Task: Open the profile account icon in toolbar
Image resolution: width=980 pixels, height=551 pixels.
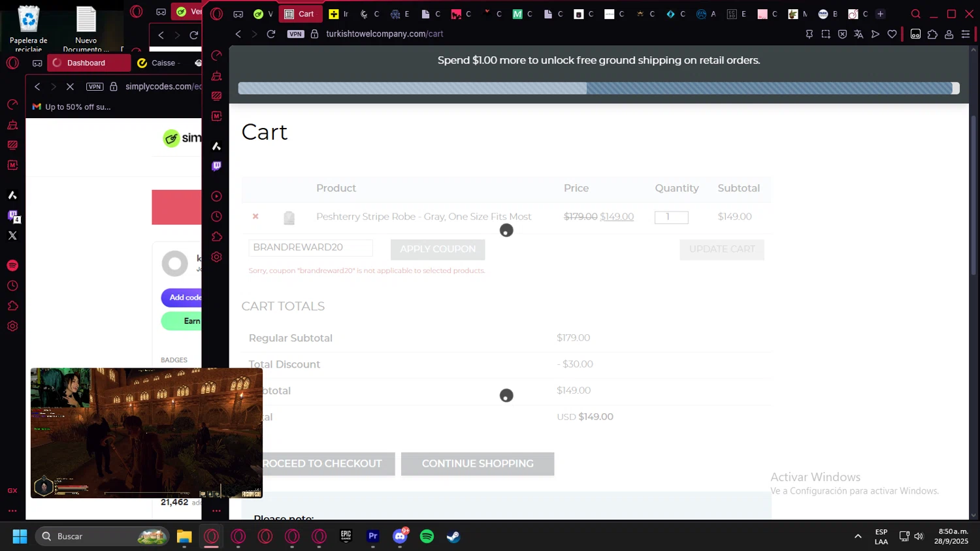Action: click(x=949, y=34)
